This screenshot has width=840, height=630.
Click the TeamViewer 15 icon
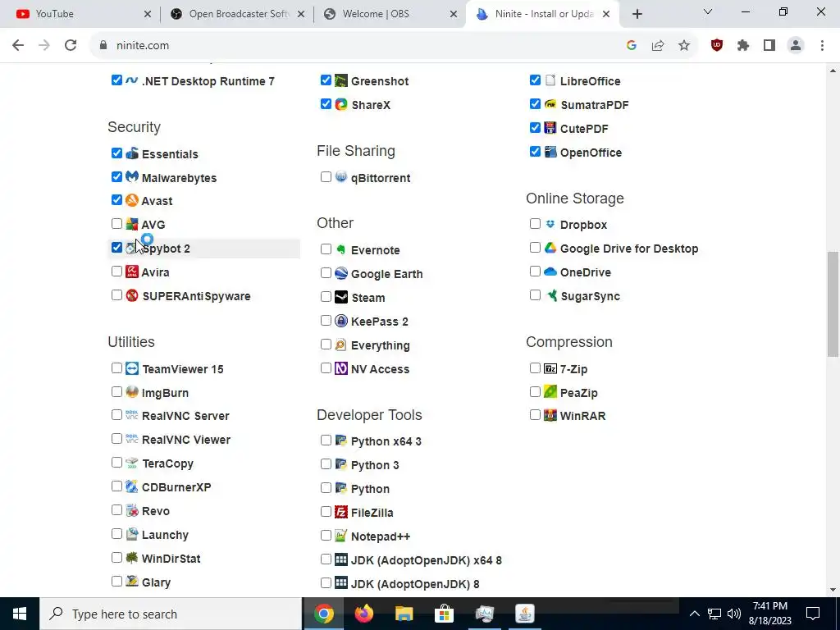pyautogui.click(x=132, y=368)
